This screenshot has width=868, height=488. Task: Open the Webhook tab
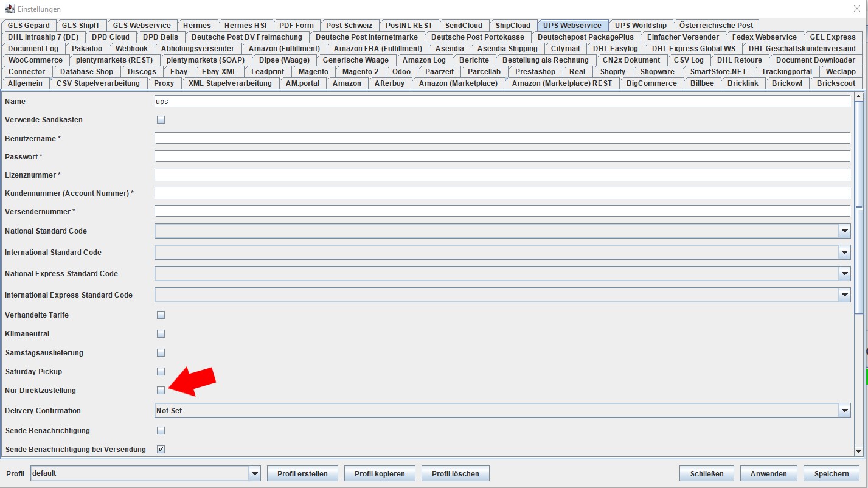pos(131,49)
